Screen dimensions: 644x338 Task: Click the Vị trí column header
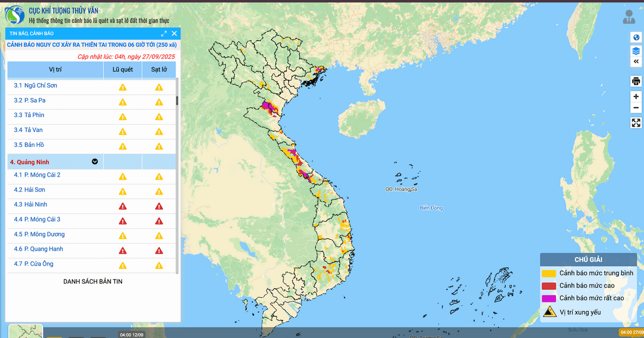[55, 70]
